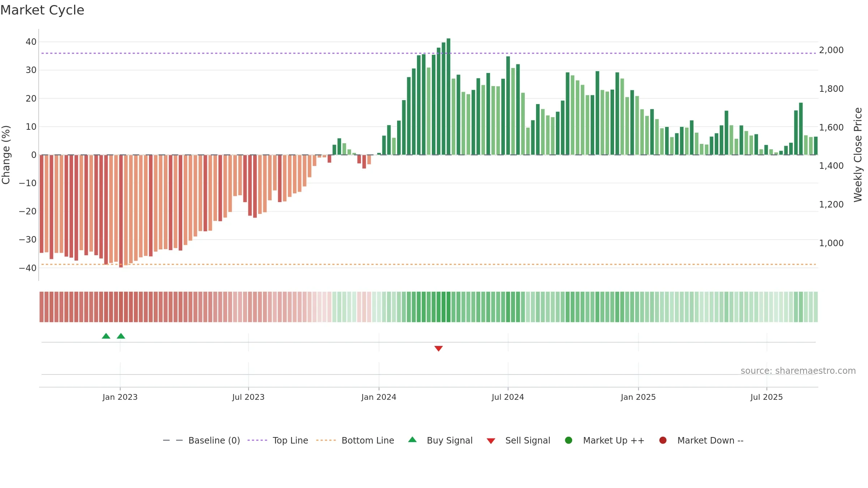Toggle the Sell Signal legend item
868x488 pixels.
[x=518, y=440]
